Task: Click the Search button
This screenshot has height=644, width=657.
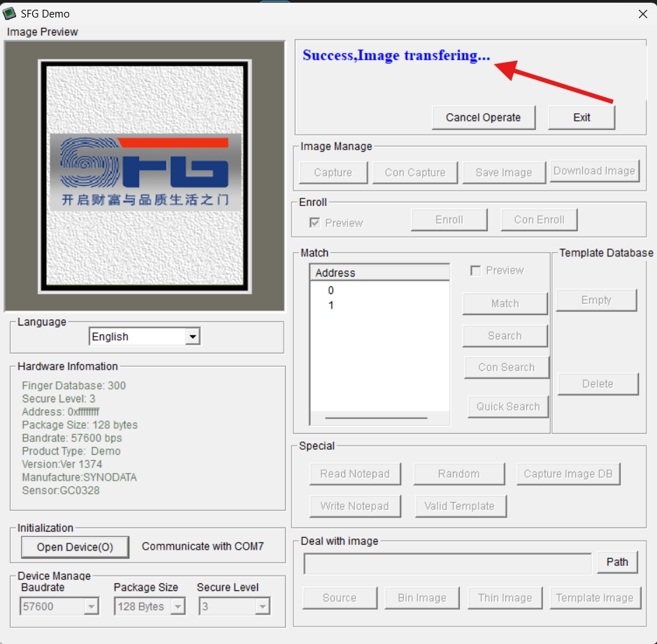Action: click(x=505, y=336)
